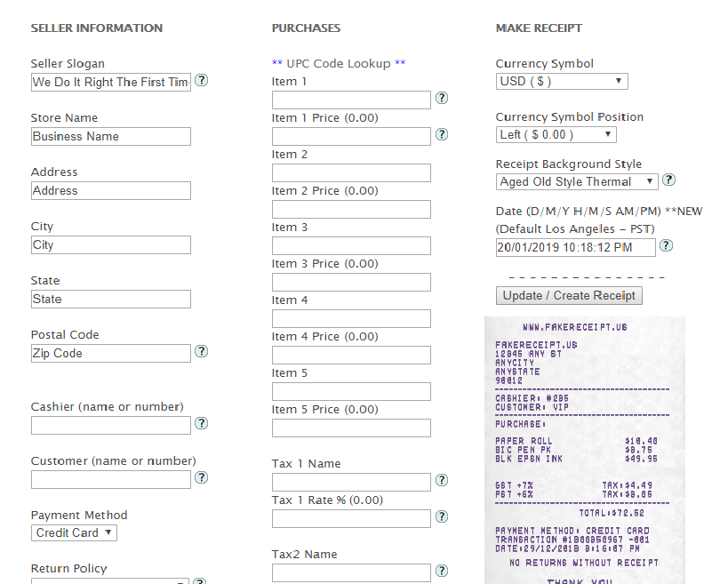728x584 pixels.
Task: Expand Currency Symbol Position dropdown
Action: coord(556,134)
